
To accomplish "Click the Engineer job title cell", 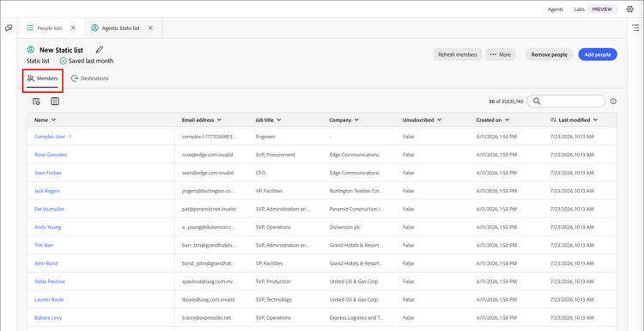I will pyautogui.click(x=265, y=137).
